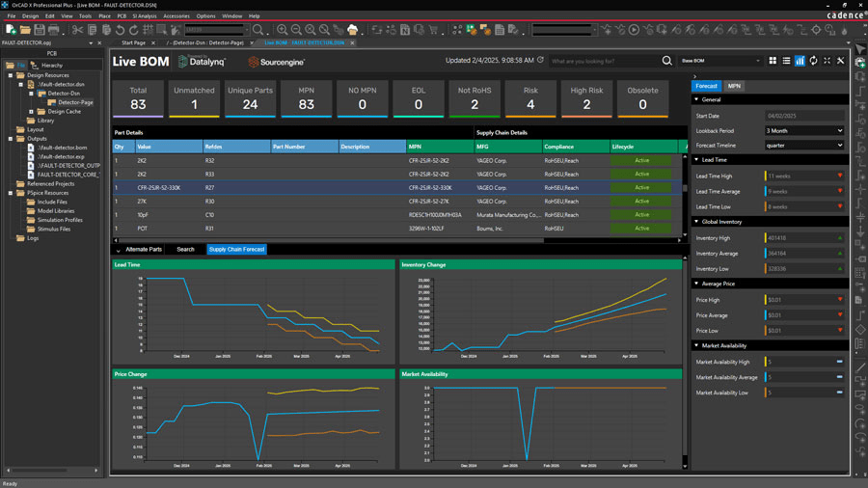Click the chart view icon in Live BOM

tap(800, 61)
